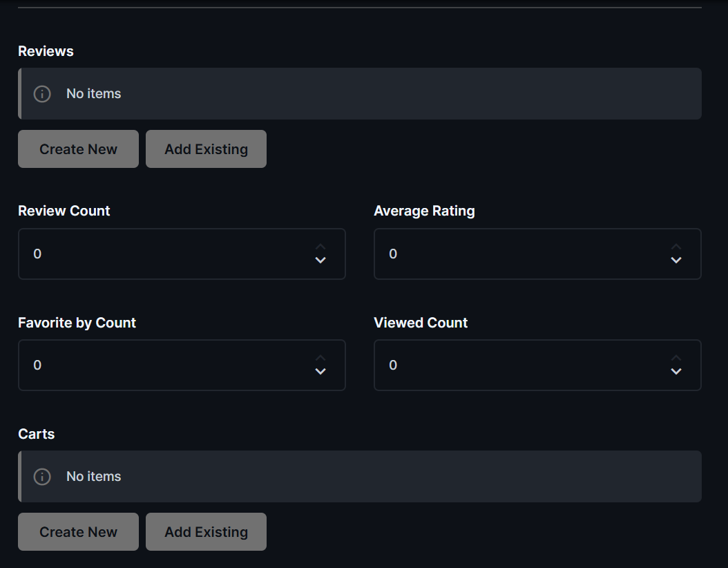Add an existing cart under Carts
The width and height of the screenshot is (728, 568).
tap(206, 532)
